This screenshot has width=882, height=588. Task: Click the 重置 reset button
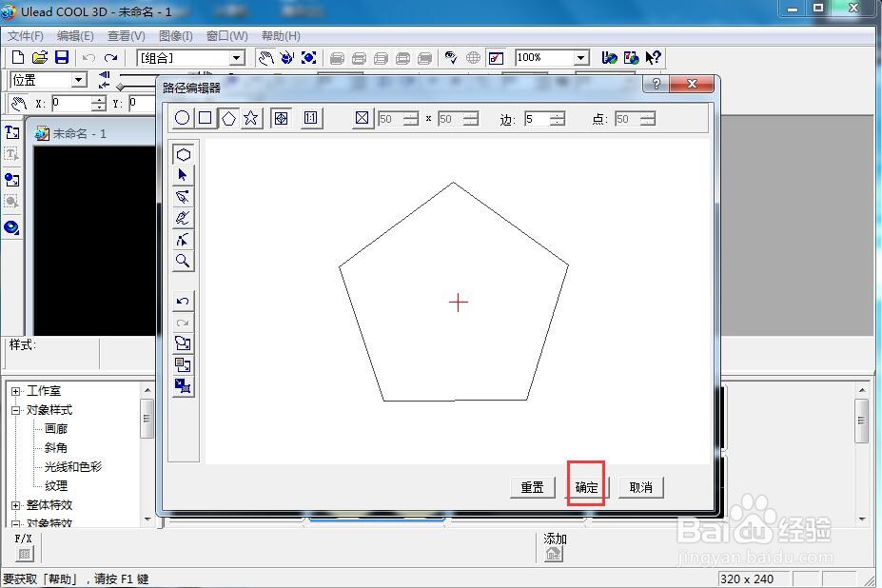tap(532, 487)
